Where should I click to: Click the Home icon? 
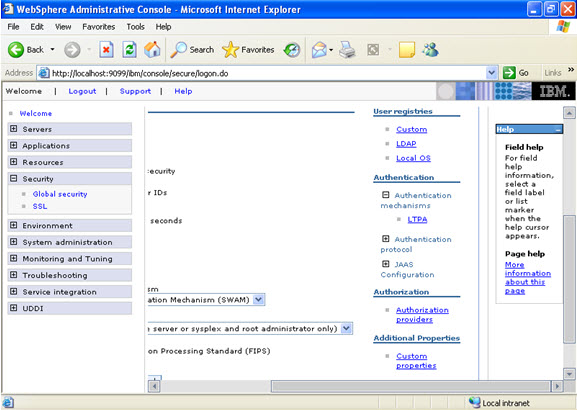[x=152, y=50]
